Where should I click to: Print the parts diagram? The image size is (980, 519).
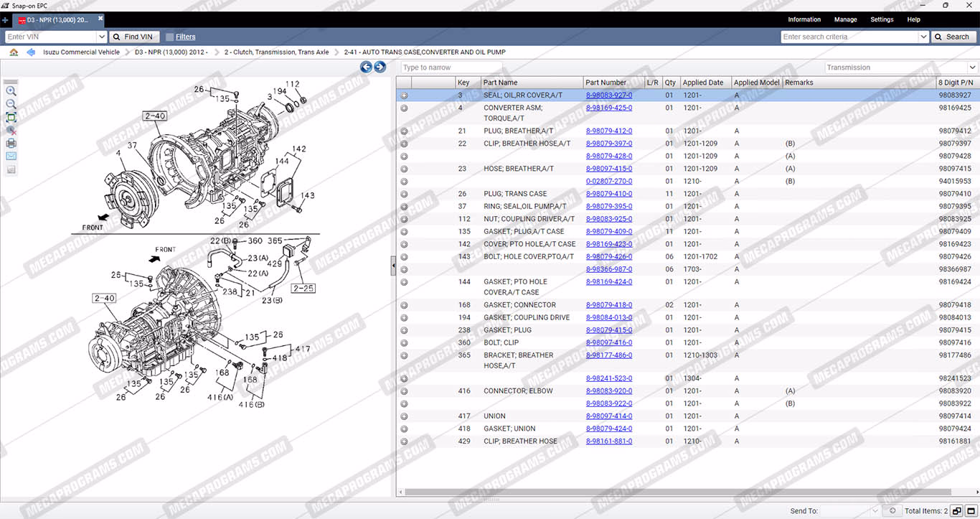(x=11, y=143)
